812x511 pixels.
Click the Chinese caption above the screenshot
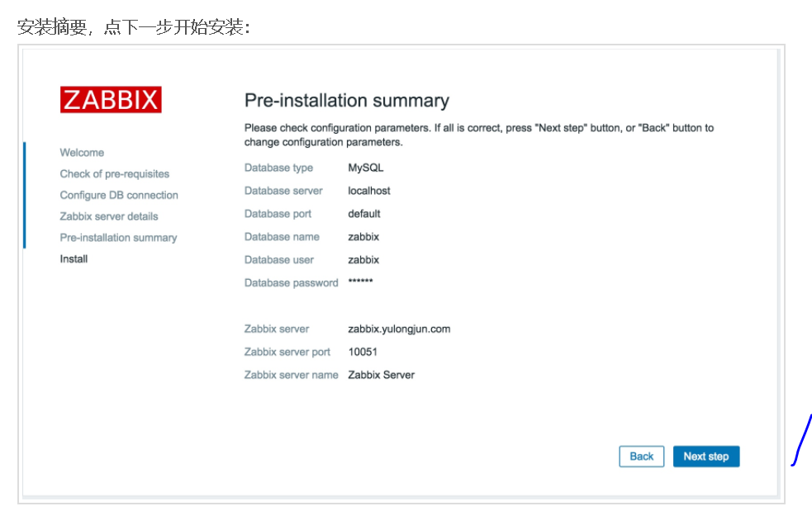tap(134, 27)
